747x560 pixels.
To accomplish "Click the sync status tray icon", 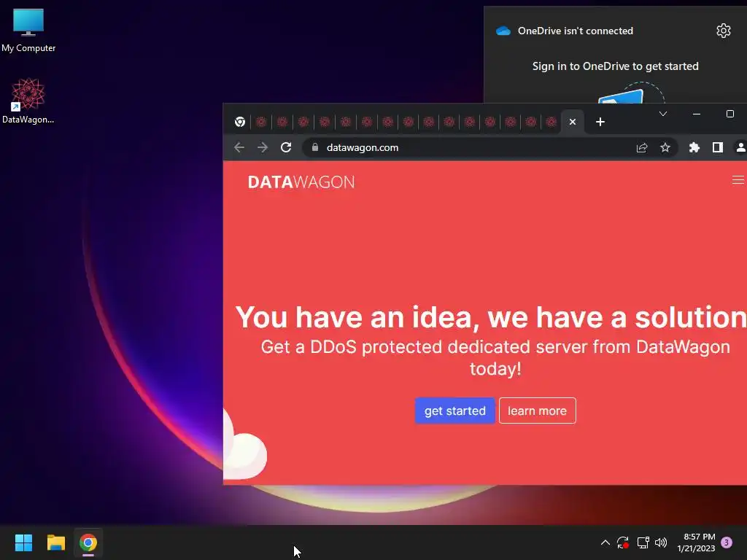I will pos(623,542).
